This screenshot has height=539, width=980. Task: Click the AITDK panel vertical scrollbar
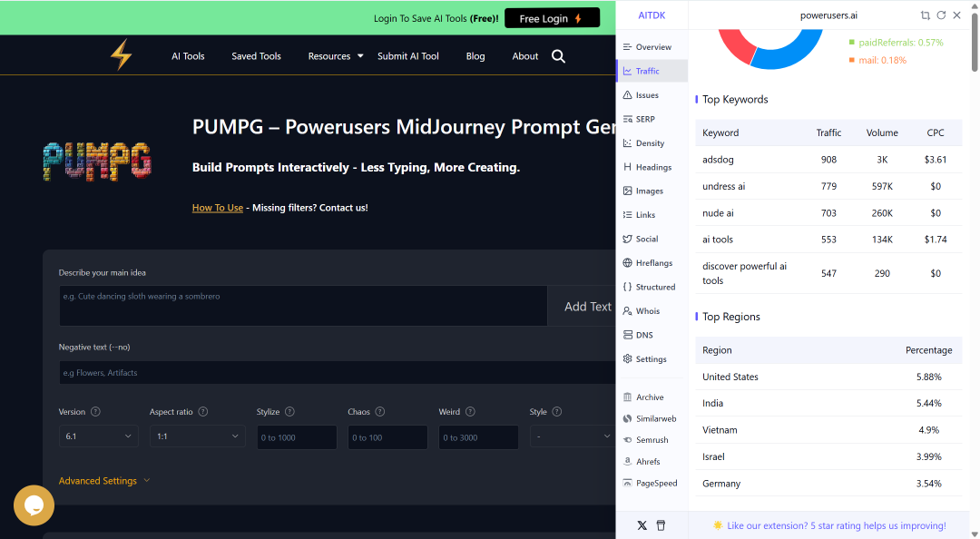pyautogui.click(x=975, y=41)
